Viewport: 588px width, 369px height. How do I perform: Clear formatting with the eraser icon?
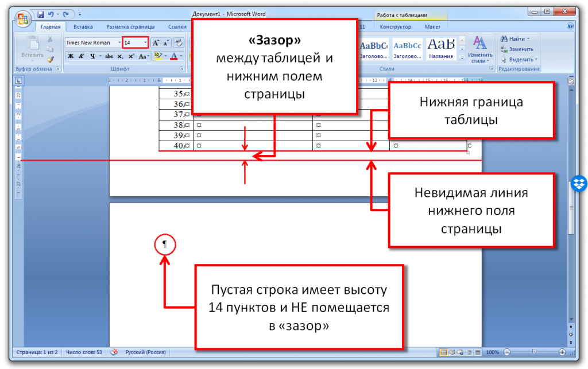178,42
